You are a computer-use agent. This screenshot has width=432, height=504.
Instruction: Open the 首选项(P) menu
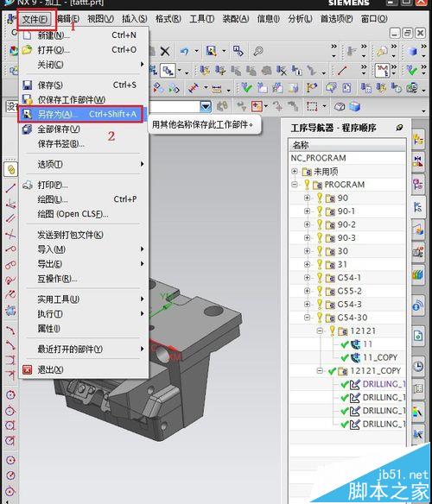pos(336,19)
